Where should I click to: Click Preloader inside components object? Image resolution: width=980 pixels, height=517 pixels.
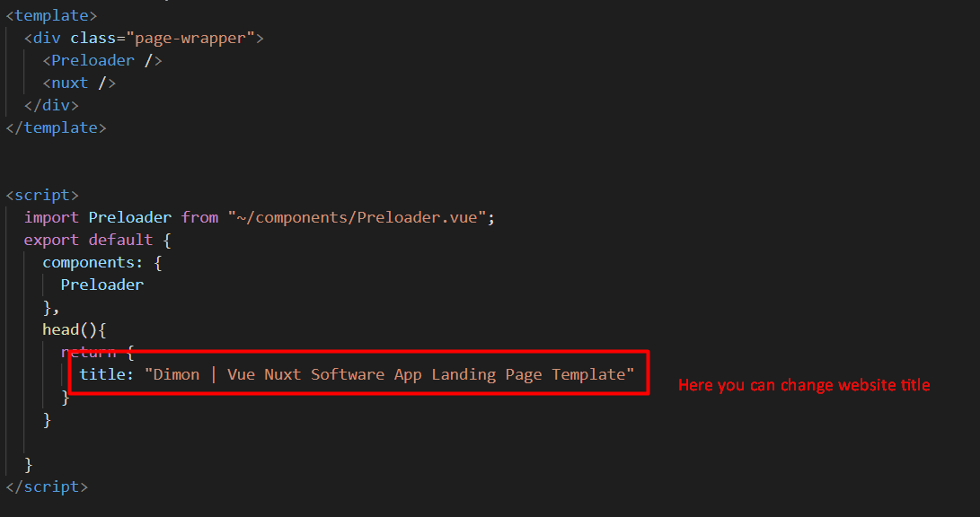(x=102, y=285)
